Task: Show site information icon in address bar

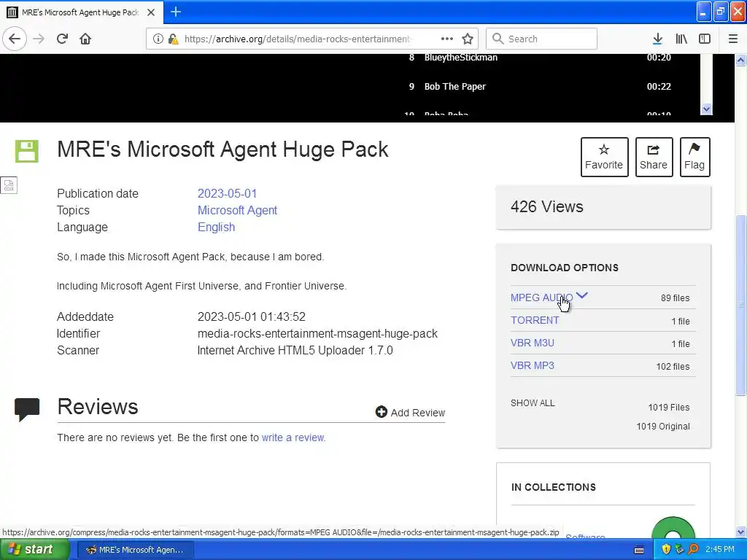Action: coord(158,39)
